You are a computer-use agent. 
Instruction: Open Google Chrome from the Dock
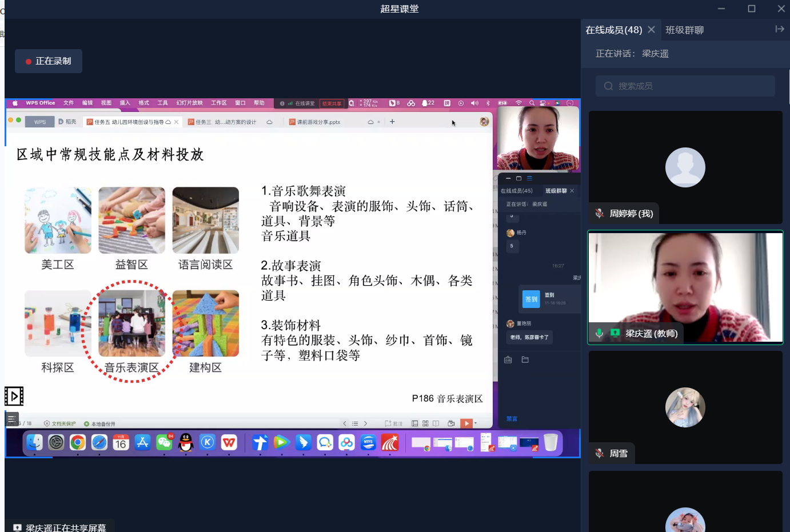point(78,442)
